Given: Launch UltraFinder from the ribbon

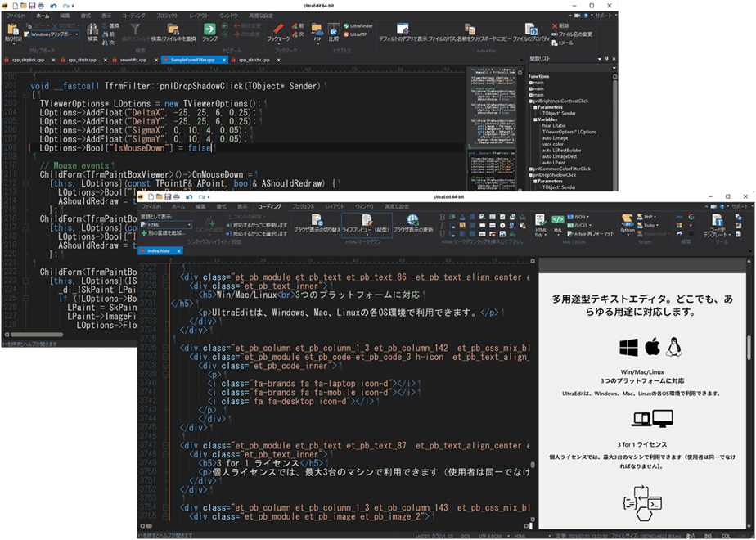Looking at the screenshot, I should click(x=358, y=25).
